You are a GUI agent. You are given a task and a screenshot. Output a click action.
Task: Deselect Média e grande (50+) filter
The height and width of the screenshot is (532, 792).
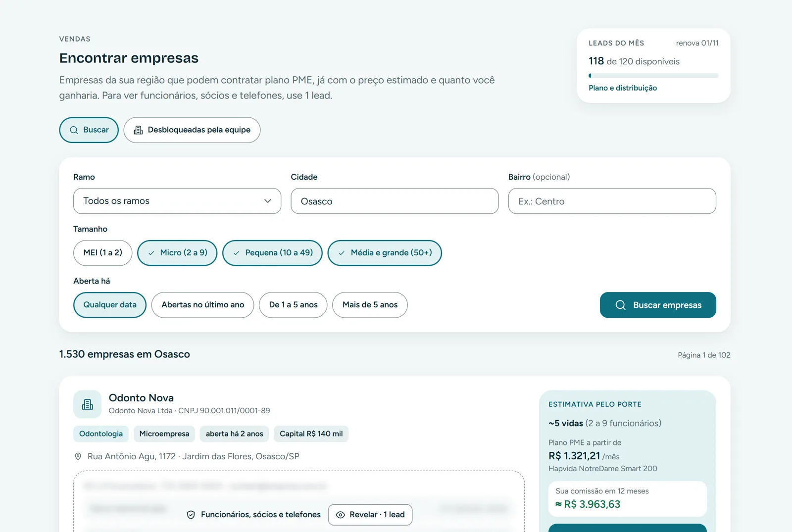pyautogui.click(x=385, y=253)
